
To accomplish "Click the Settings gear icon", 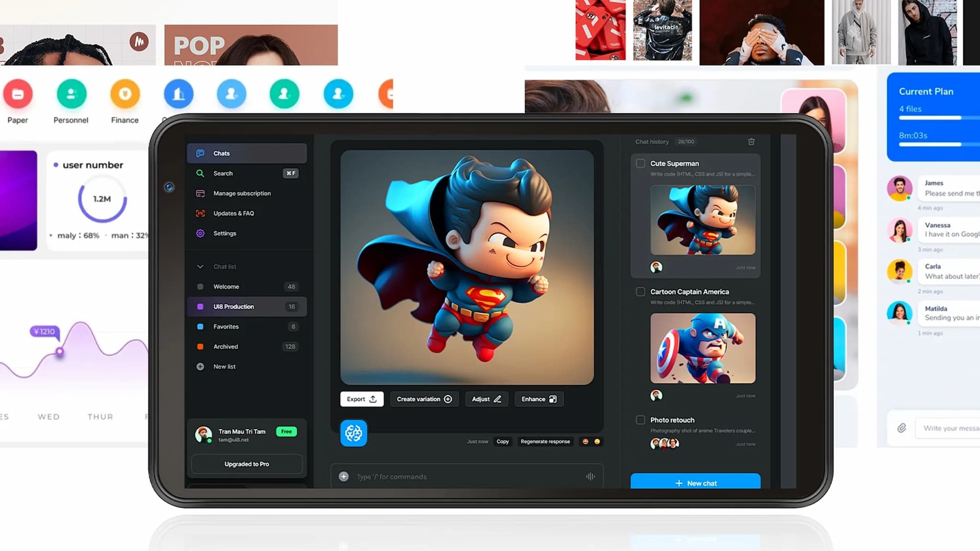I will pyautogui.click(x=200, y=233).
